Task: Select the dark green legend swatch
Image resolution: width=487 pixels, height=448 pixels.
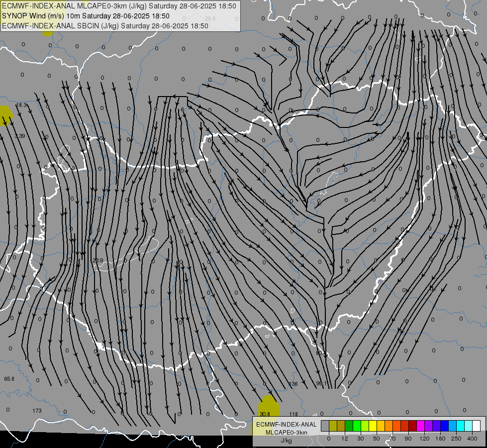Action: click(349, 426)
